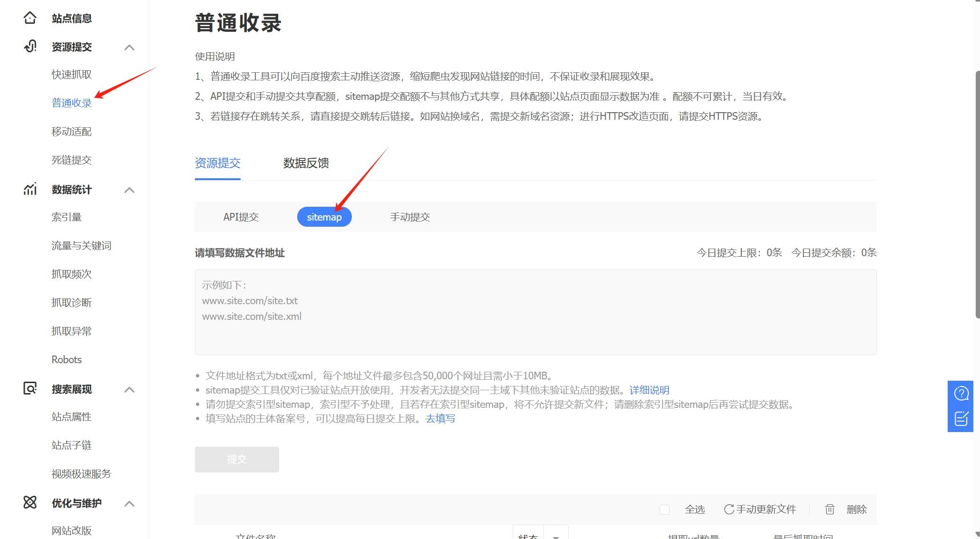Click the 搜索展现 search icon
Viewport: 980px width, 539px height.
(x=30, y=389)
